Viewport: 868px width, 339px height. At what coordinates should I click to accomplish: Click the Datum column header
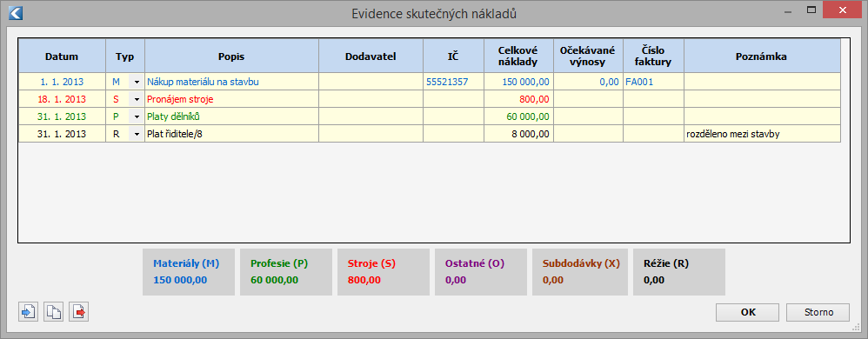click(x=62, y=56)
